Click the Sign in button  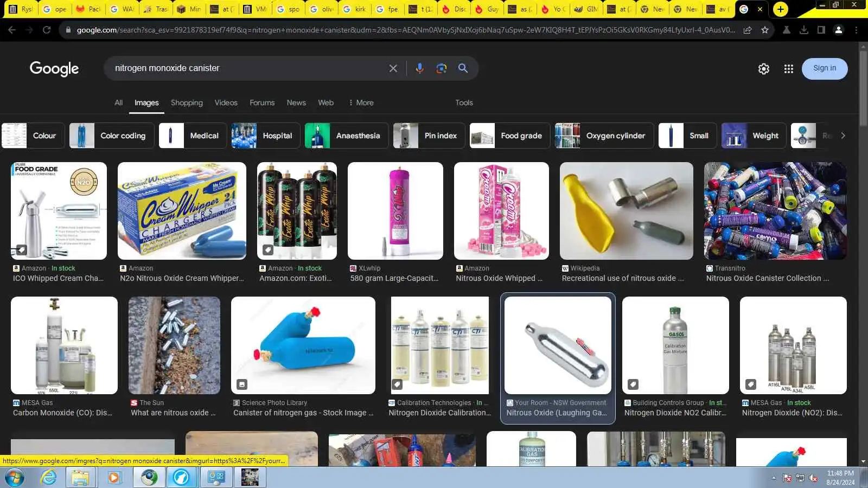[825, 68]
